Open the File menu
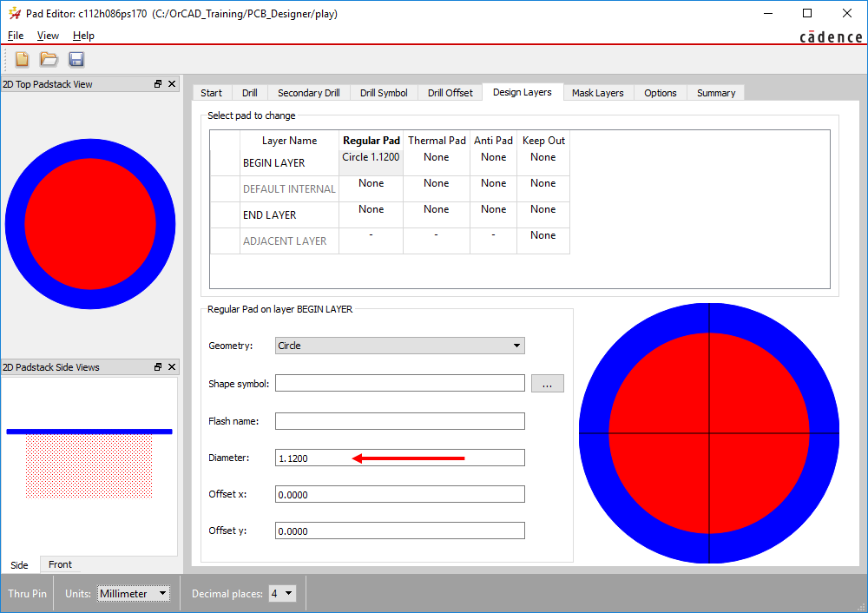 [x=16, y=36]
